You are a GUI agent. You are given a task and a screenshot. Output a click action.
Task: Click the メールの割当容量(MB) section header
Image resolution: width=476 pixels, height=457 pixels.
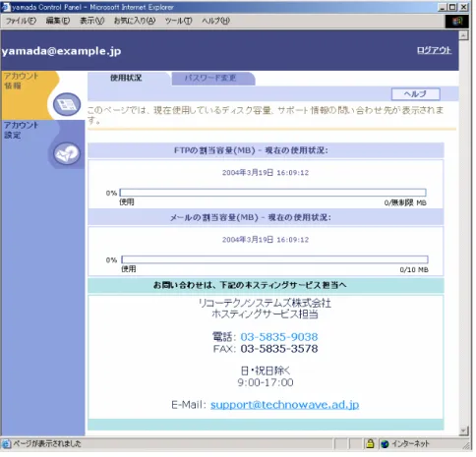click(266, 217)
